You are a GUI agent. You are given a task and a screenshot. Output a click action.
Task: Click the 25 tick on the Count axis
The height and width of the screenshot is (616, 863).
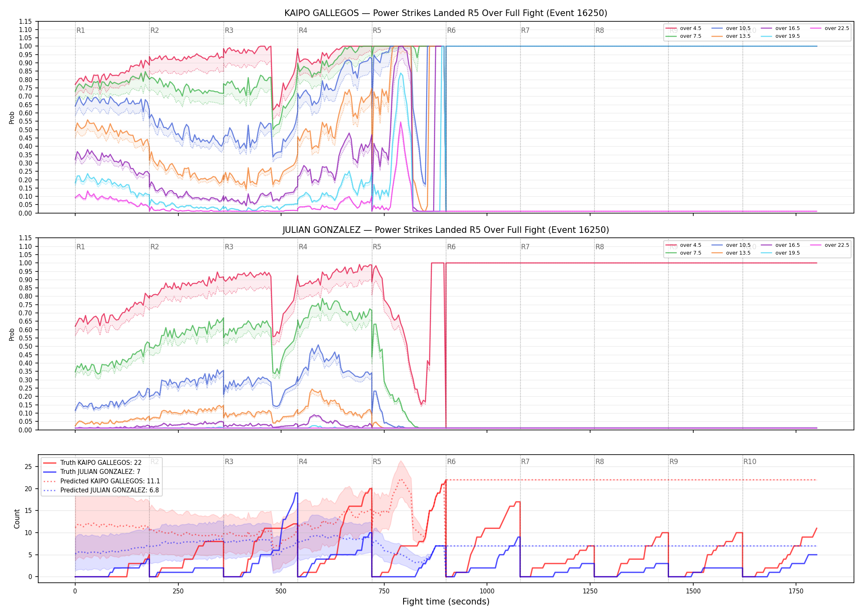(x=28, y=467)
